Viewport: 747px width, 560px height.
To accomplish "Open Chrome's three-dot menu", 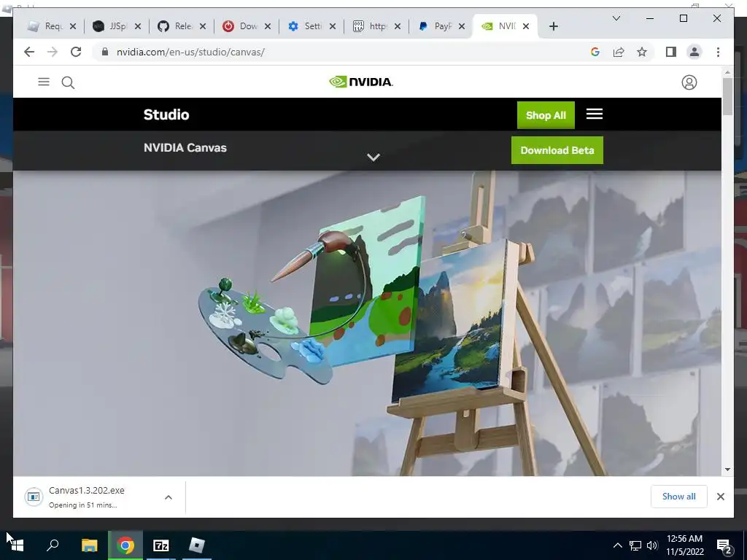I will [718, 52].
